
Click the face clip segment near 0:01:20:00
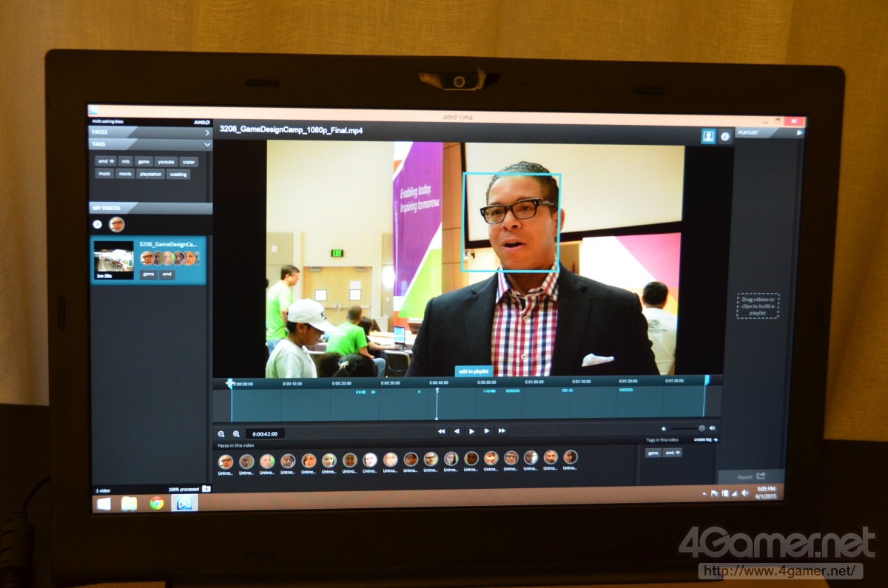[626, 389]
